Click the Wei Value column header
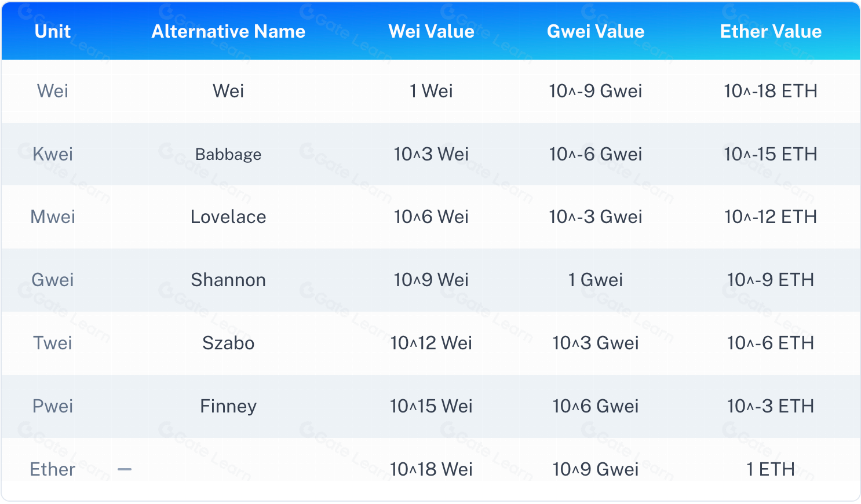The height and width of the screenshot is (504, 861). 431,31
